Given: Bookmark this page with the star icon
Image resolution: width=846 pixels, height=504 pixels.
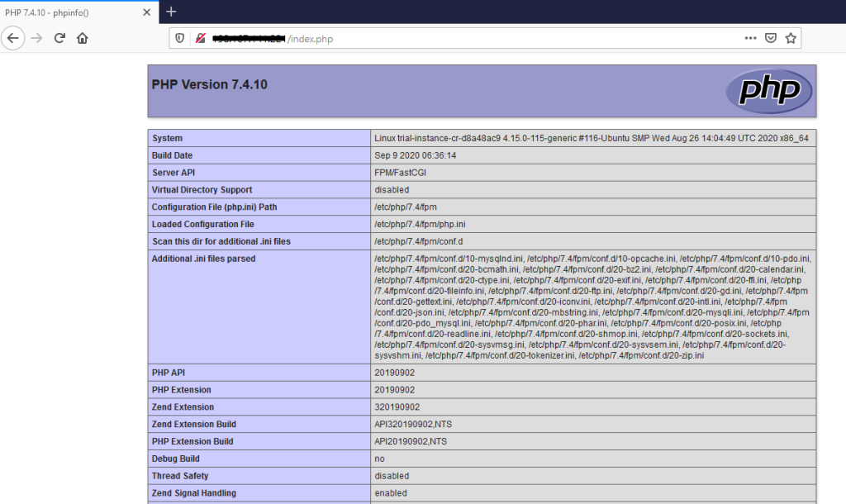Looking at the screenshot, I should tap(789, 38).
